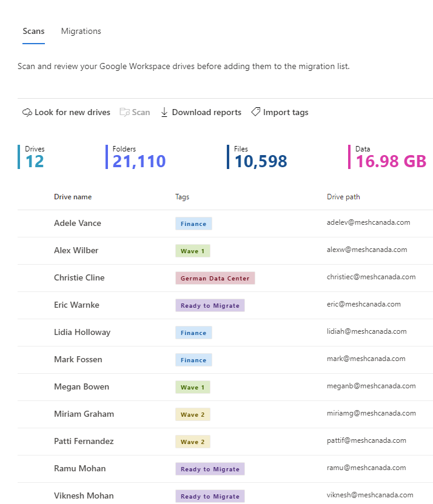The height and width of the screenshot is (504, 433).
Task: Click miriamg@meshcanada.com drive path
Action: coord(371,413)
